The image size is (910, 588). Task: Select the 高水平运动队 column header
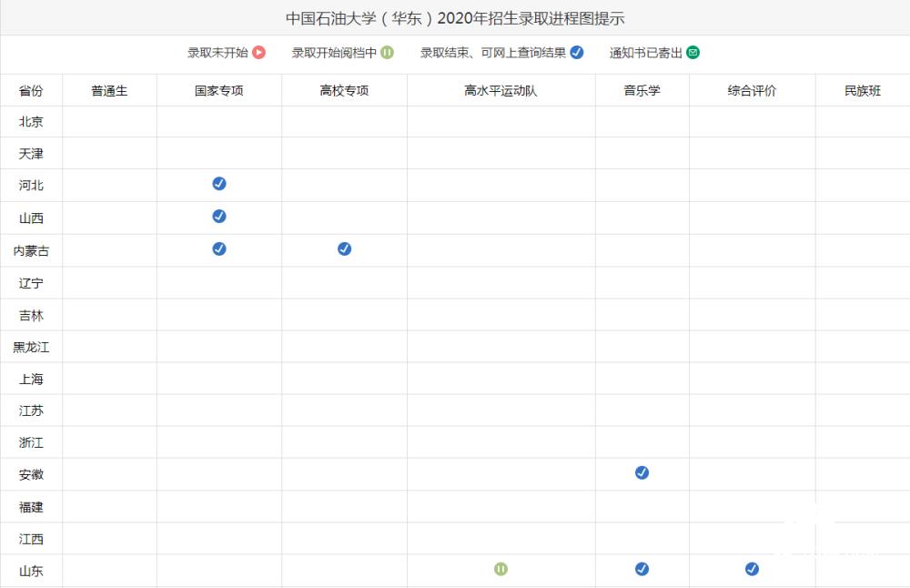(x=500, y=91)
